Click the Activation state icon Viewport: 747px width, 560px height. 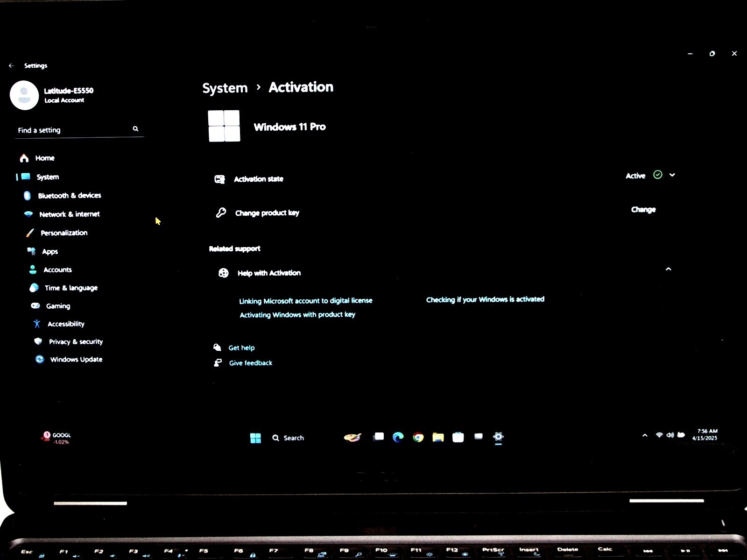tap(219, 179)
